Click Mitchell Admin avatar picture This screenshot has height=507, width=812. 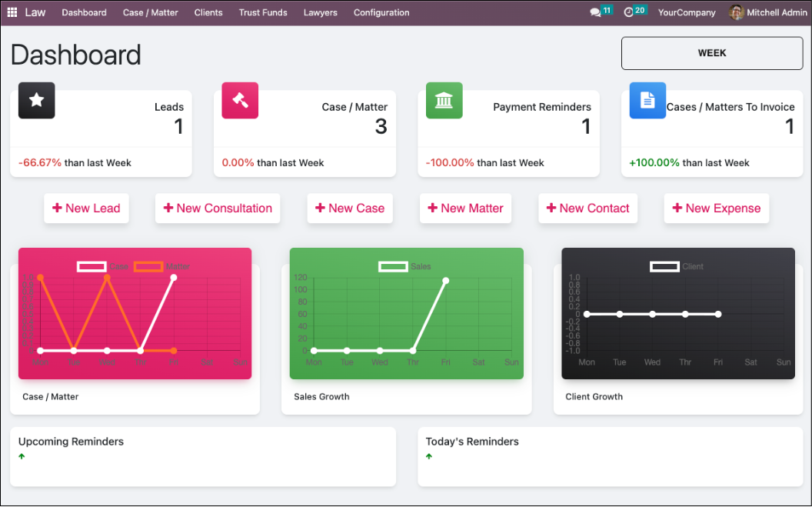[x=736, y=12]
